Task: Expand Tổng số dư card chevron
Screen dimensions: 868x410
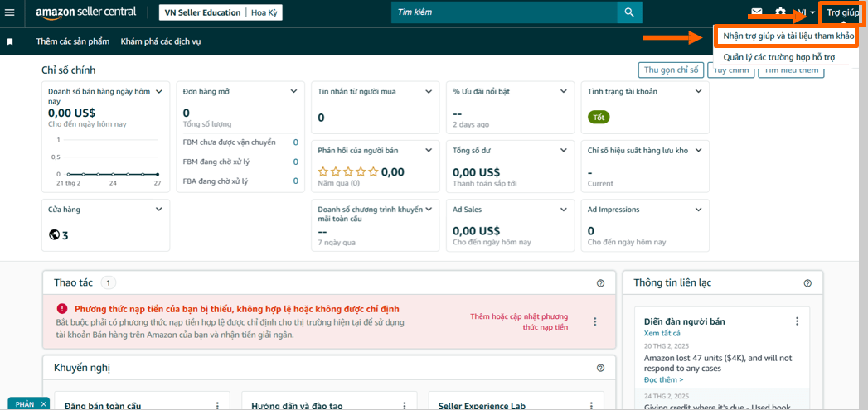Action: 564,150
